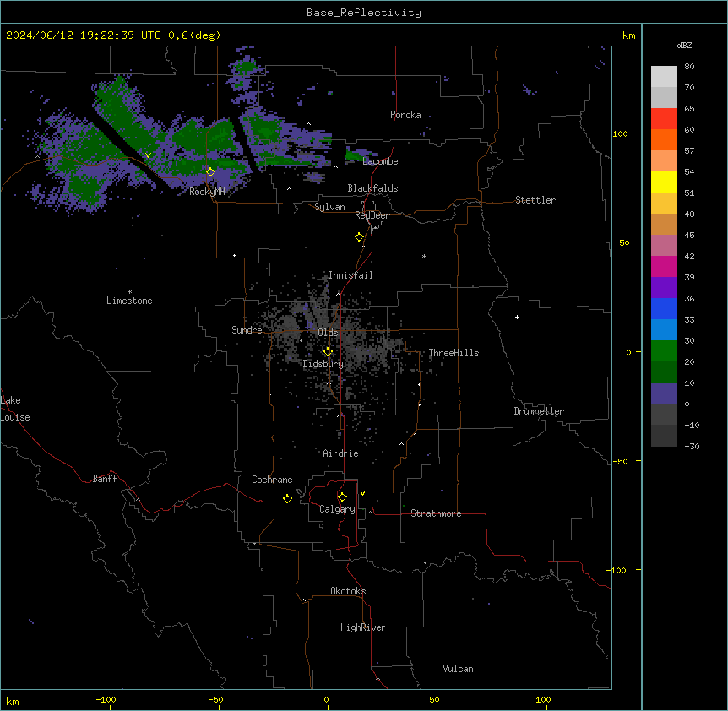Screen dimensions: 728x711
Task: Click the light blue 30-33 dBZ swatch
Action: pyautogui.click(x=664, y=329)
